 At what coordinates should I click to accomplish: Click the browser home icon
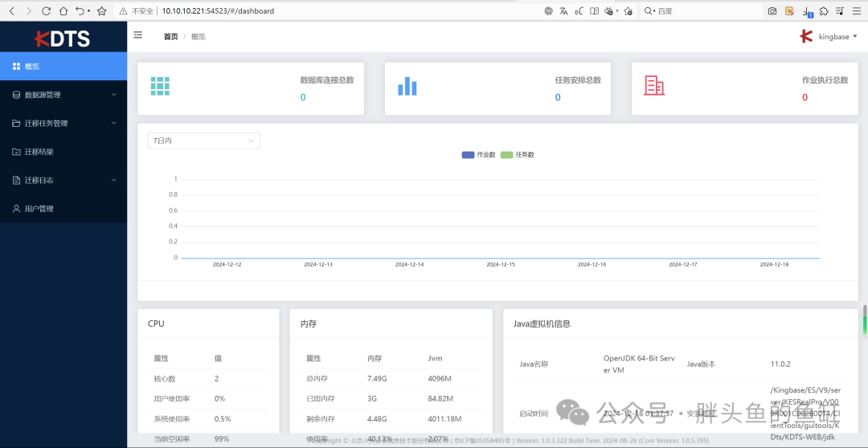coord(63,11)
